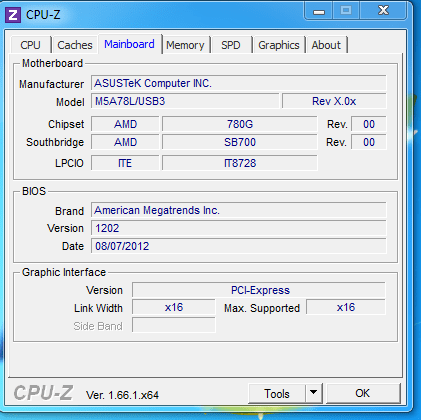This screenshot has width=421, height=420.
Task: Click the Southbridge vendor AMD field
Action: coord(125,142)
